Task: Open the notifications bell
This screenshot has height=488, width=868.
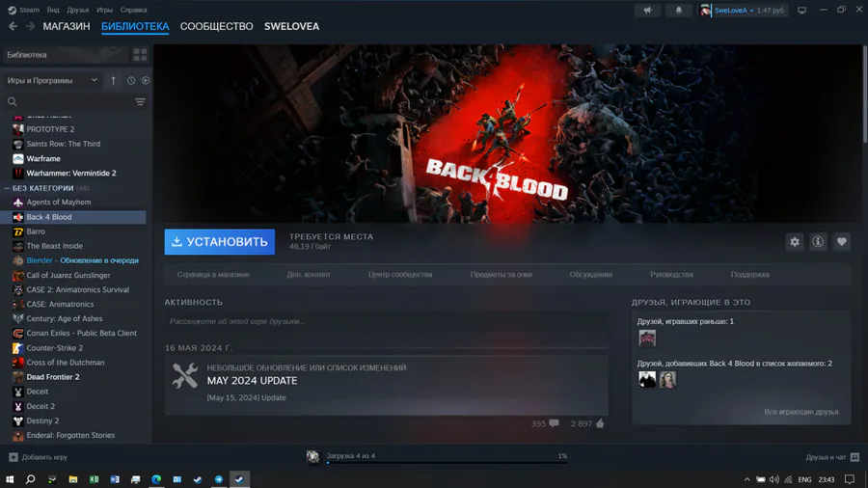Action: click(679, 10)
